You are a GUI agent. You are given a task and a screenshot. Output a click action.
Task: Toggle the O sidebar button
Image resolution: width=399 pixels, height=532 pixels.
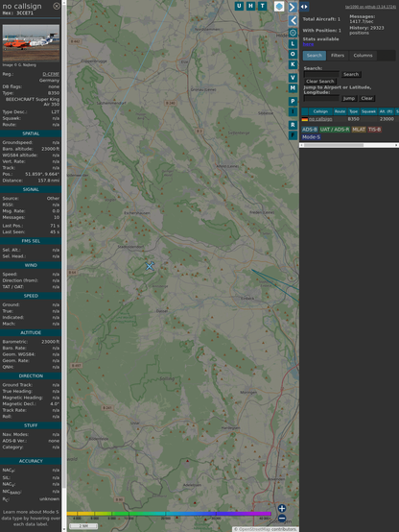293,55
